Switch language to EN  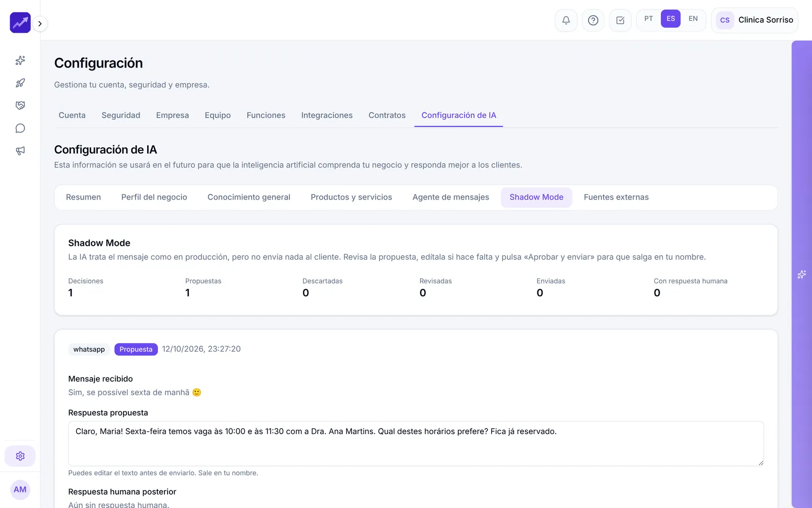[x=693, y=19]
